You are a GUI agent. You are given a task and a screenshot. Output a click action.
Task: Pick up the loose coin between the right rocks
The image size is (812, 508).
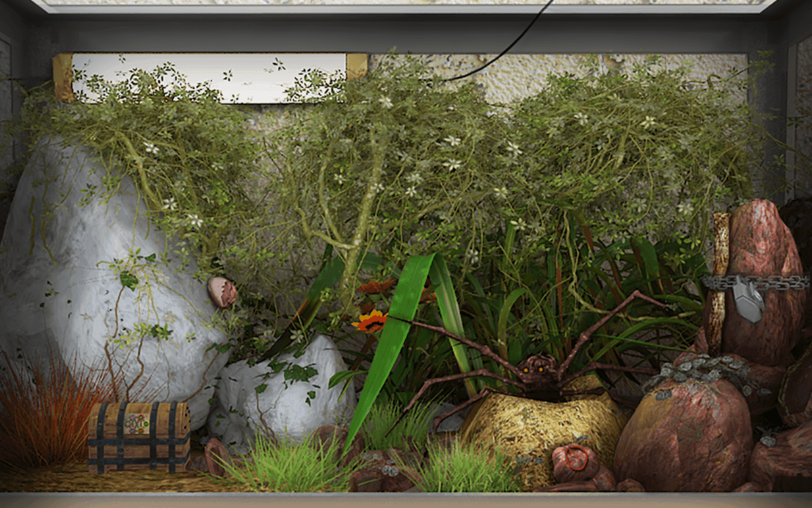tap(768, 439)
